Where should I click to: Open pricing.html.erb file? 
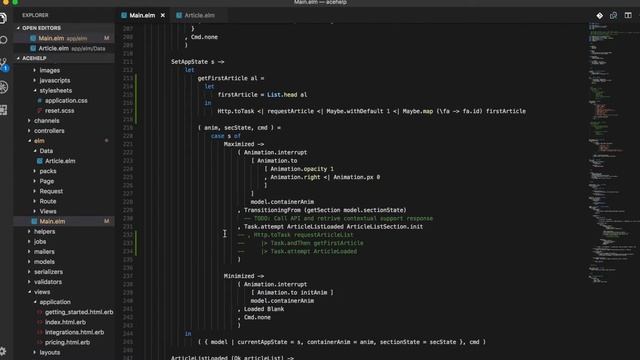pos(67,342)
